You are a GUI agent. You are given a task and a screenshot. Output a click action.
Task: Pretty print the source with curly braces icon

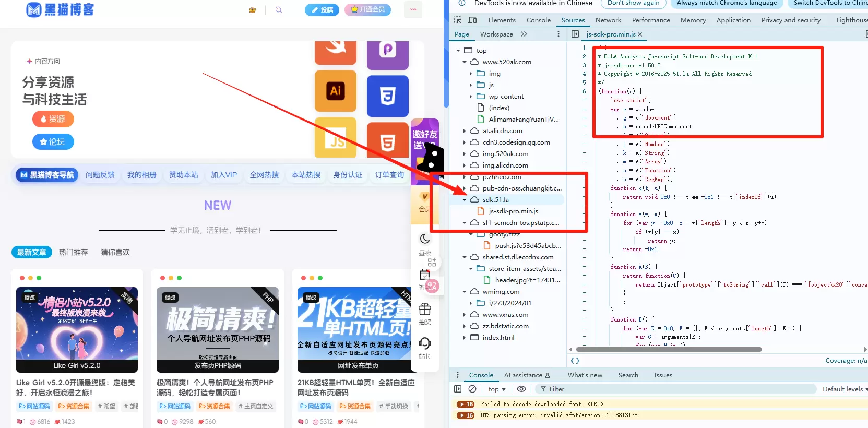point(575,361)
